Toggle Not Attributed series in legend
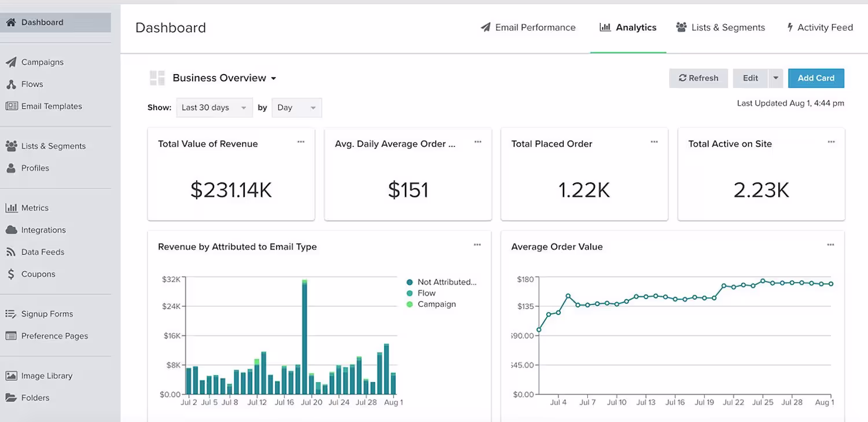 442,282
